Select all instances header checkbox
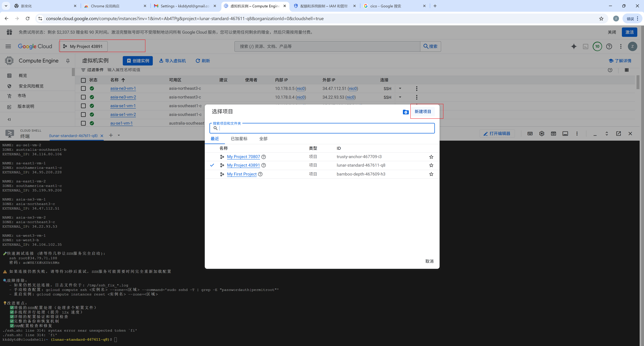Screen dimensions: 644x346 pos(83,80)
